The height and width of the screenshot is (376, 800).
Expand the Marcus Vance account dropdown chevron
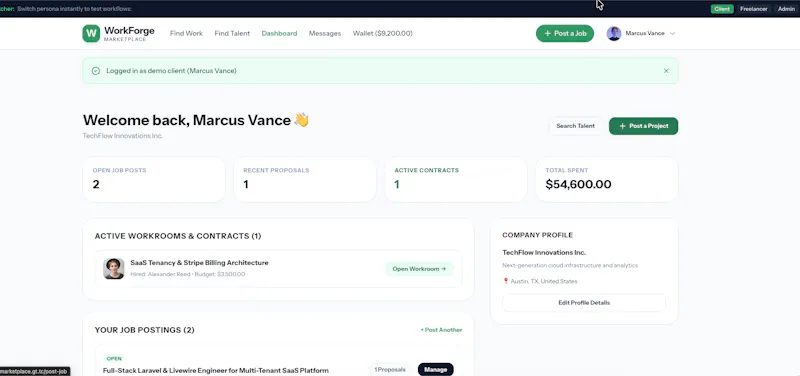[672, 33]
